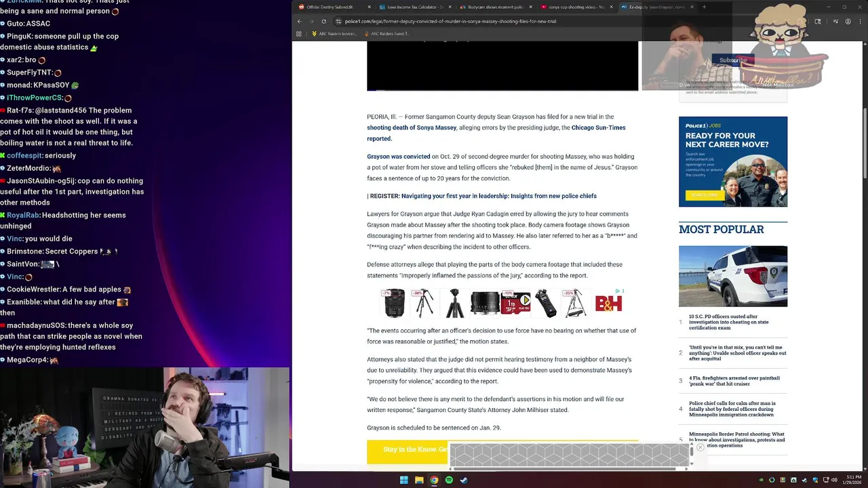Open '10 S.C. PD officers ousted' article

click(x=729, y=322)
